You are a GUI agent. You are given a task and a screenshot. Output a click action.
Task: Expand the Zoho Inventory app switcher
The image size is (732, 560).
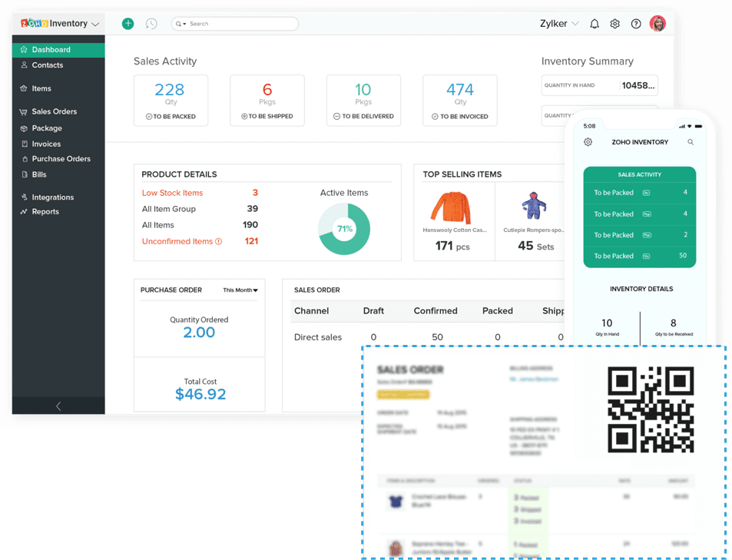(x=58, y=24)
